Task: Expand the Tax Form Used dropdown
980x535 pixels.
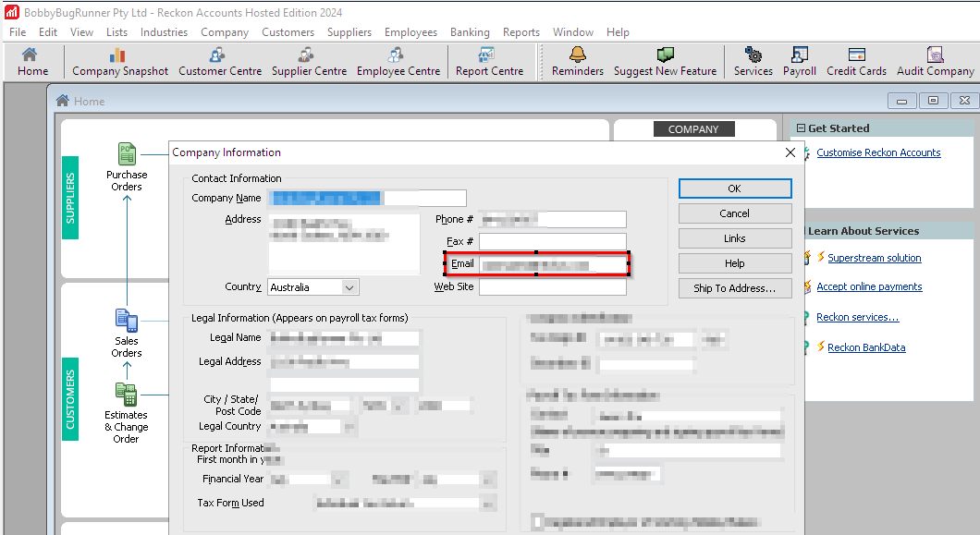Action: (x=488, y=504)
